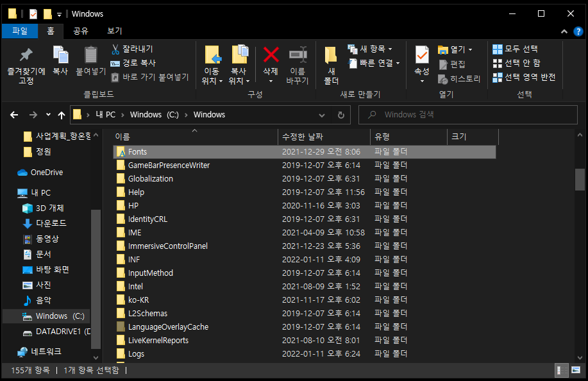Switch to details view icon in status bar
Image resolution: width=588 pixels, height=381 pixels.
[x=560, y=371]
